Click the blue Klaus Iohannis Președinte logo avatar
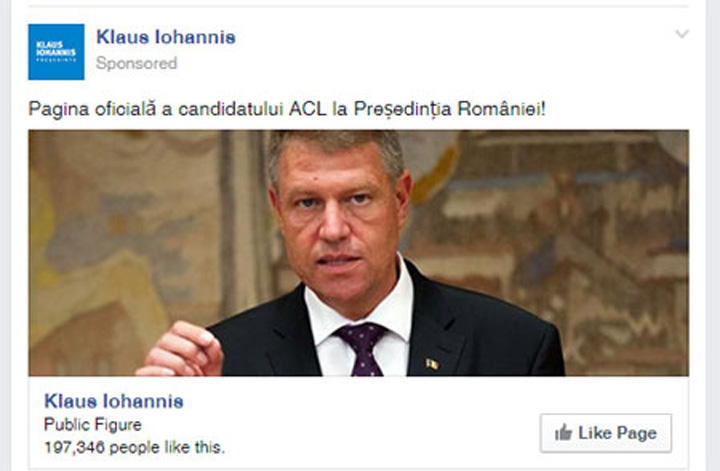 pos(56,52)
